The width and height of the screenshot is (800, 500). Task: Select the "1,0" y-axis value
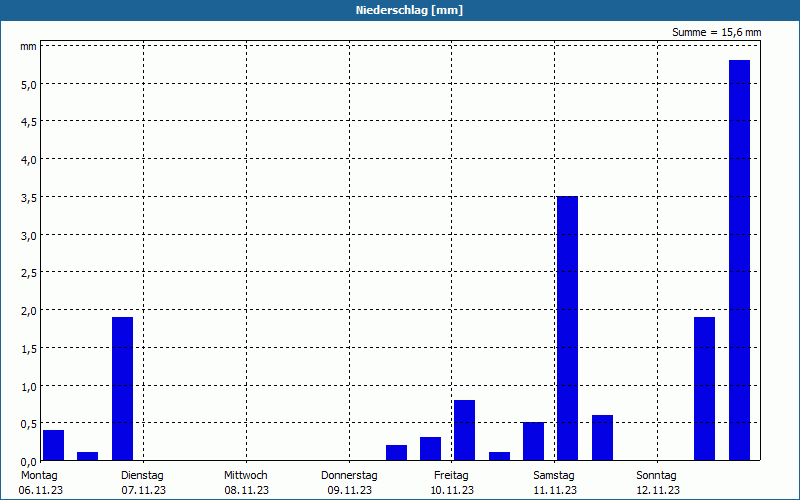coord(29,386)
